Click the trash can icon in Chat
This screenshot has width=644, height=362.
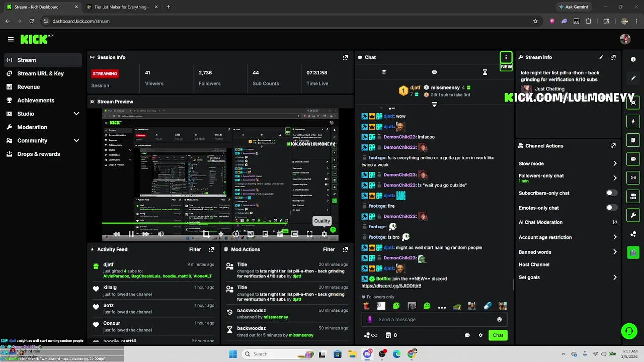pos(384,72)
